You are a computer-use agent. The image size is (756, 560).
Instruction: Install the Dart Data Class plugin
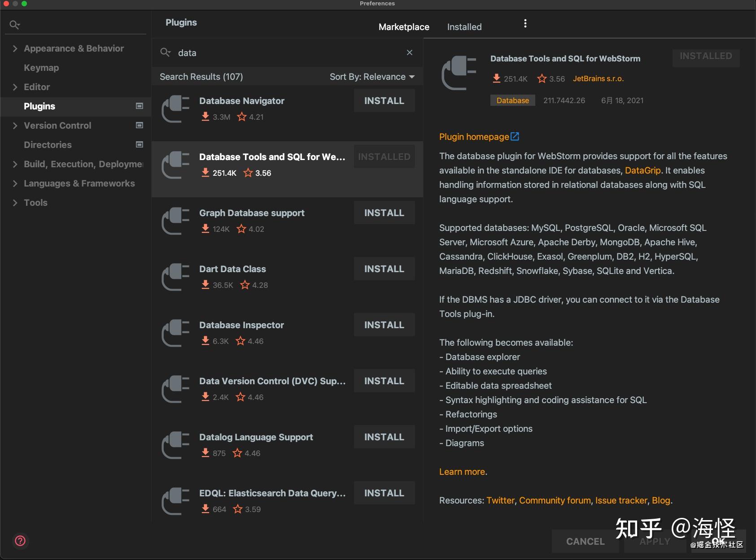coord(384,269)
